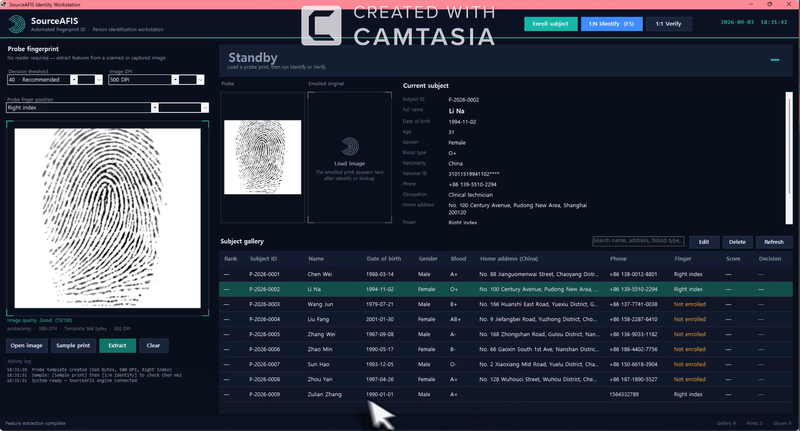Collapse the Standby status panel minus icon

pos(775,60)
